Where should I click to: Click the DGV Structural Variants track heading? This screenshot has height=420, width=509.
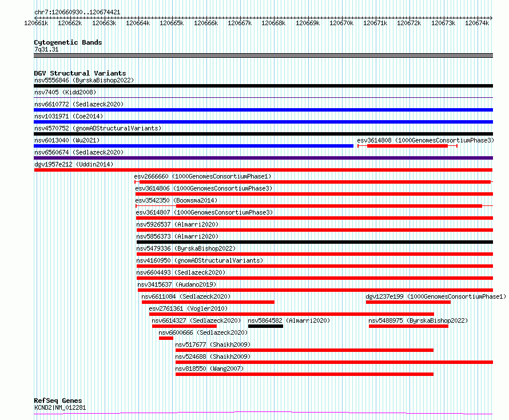click(80, 73)
